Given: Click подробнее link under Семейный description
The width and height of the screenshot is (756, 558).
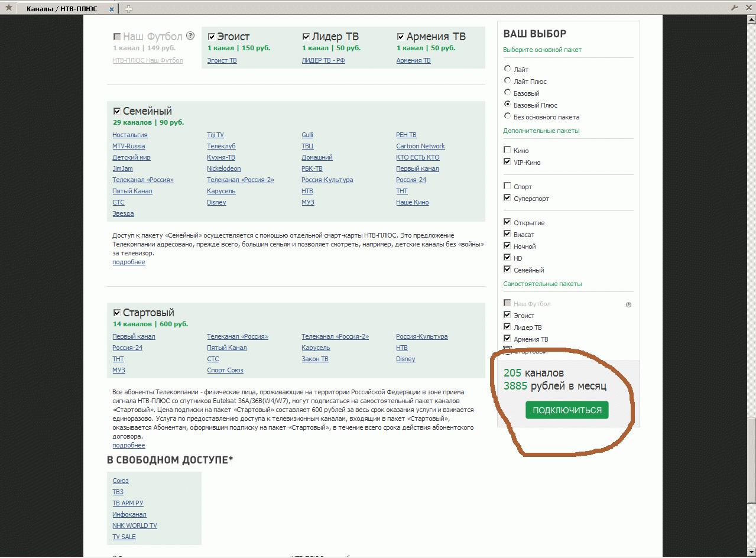Looking at the screenshot, I should coord(129,262).
